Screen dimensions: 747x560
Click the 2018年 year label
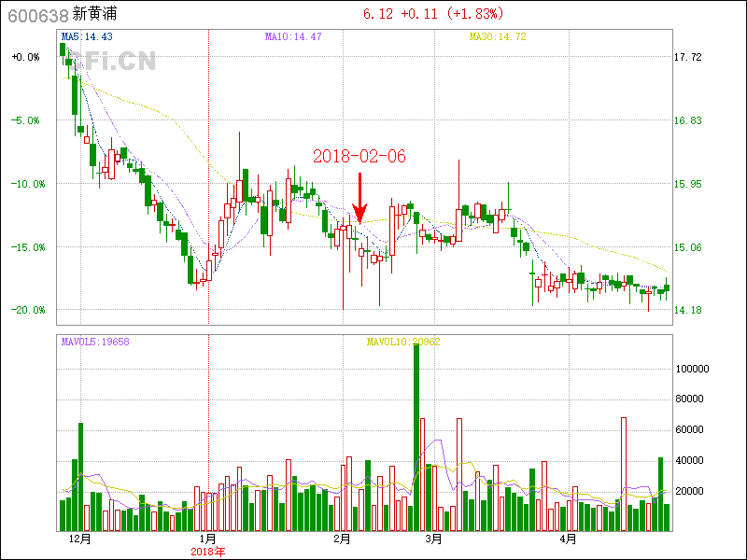(207, 552)
